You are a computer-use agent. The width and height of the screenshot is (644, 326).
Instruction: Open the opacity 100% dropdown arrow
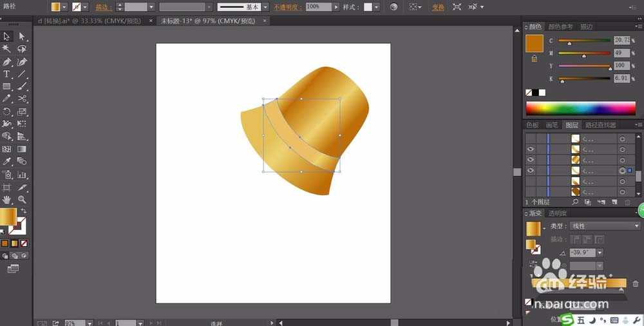(x=336, y=7)
